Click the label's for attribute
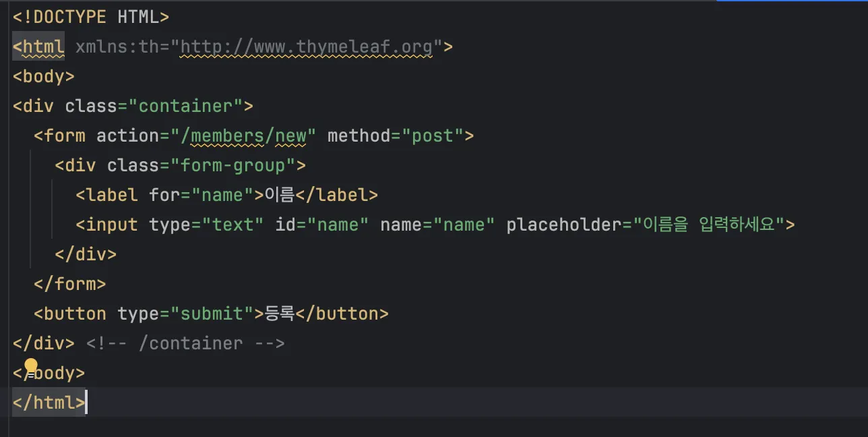This screenshot has height=437, width=868. pyautogui.click(x=164, y=195)
